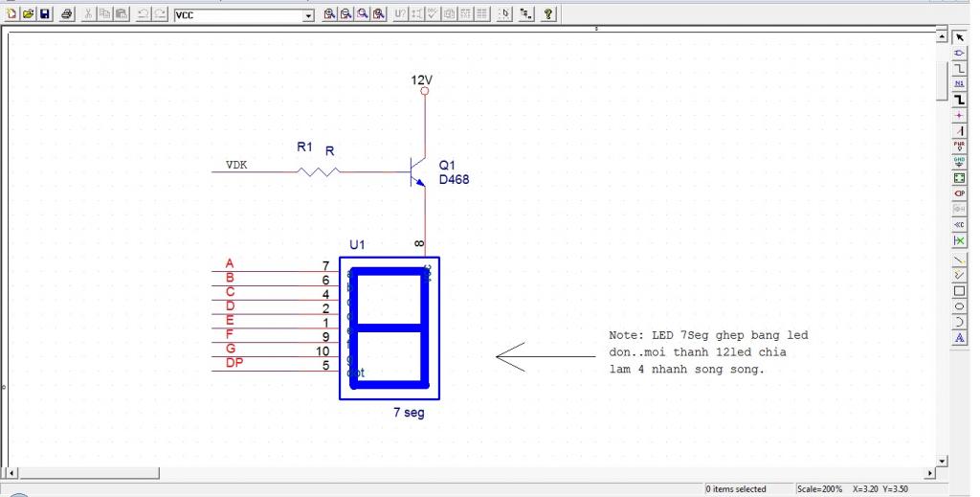Click the Create Netlist toolbar icon
The image size is (980, 497).
(449, 13)
